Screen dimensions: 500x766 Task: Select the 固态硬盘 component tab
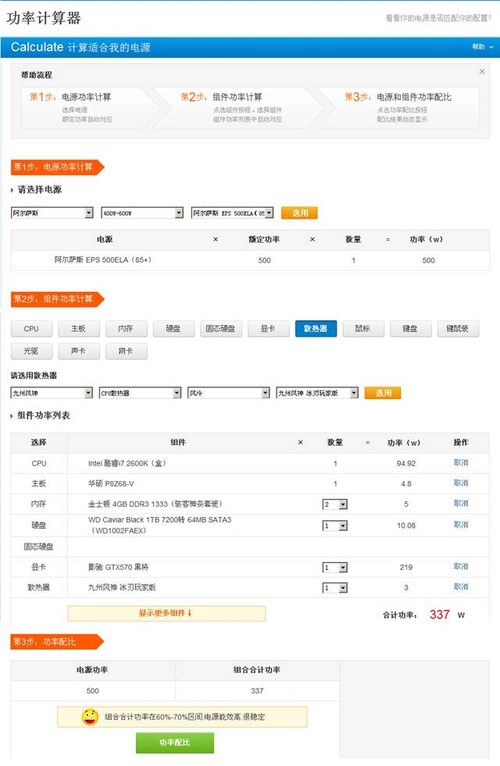tap(221, 329)
